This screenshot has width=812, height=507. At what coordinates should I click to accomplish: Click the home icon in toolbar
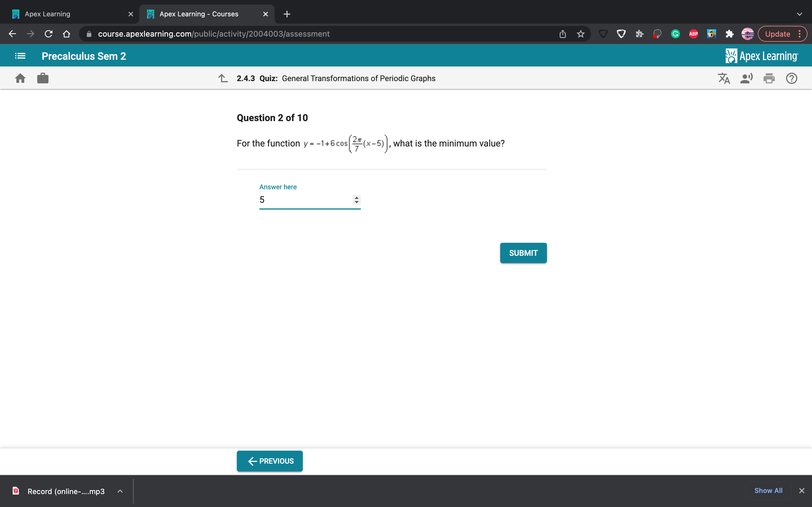click(x=20, y=79)
